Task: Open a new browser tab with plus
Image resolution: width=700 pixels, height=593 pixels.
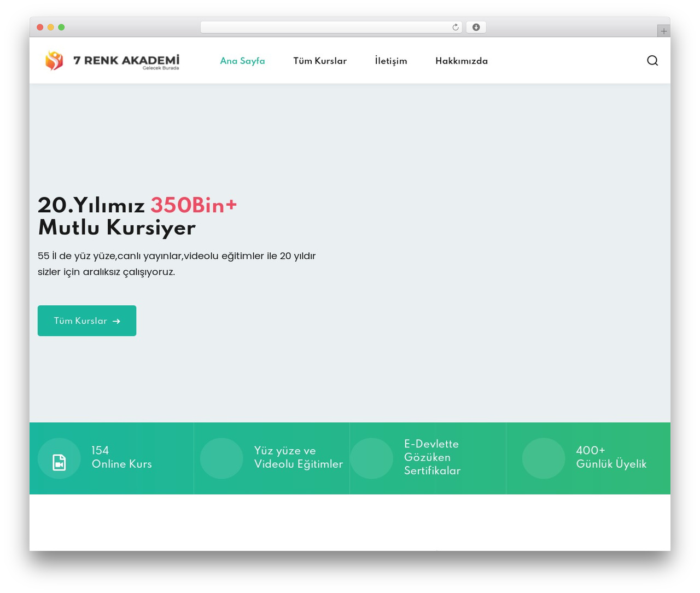Action: tap(663, 31)
